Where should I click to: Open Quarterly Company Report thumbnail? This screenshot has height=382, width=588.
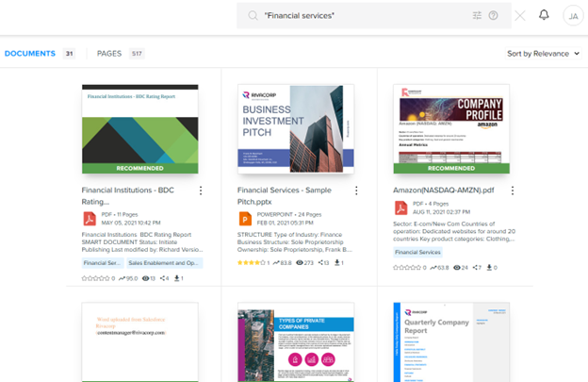pos(451,342)
